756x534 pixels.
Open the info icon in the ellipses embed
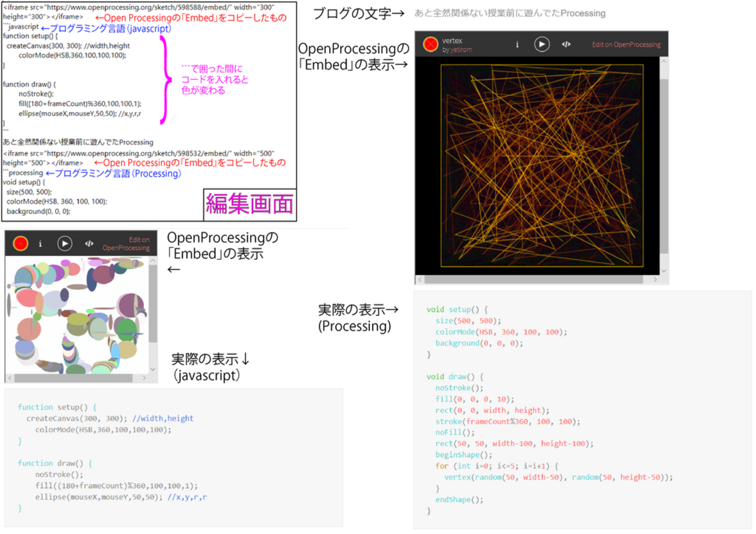[40, 243]
